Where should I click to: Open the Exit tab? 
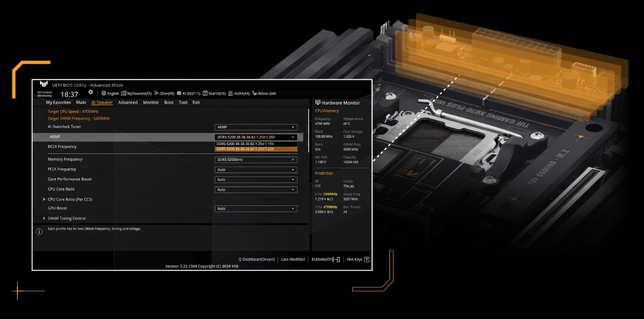[196, 102]
